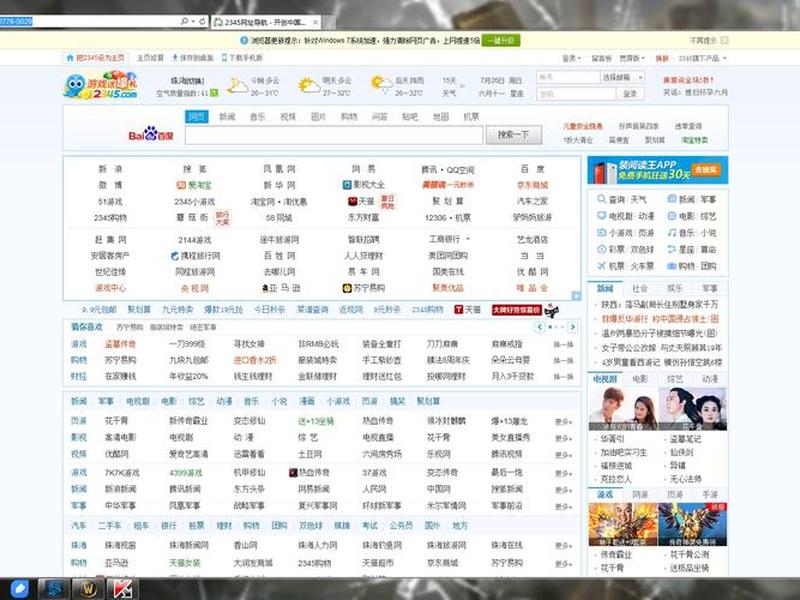800x600 pixels.
Task: Click 4399游戏 link in games row
Action: tap(186, 473)
